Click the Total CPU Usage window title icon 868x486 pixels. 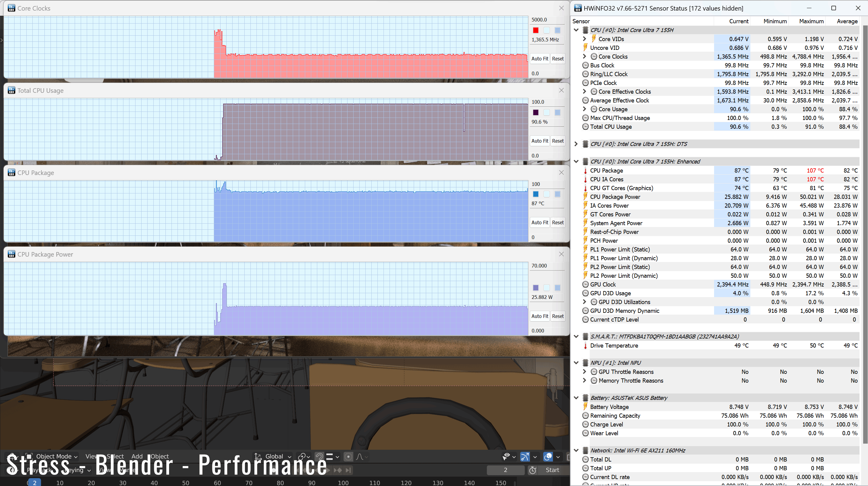11,90
